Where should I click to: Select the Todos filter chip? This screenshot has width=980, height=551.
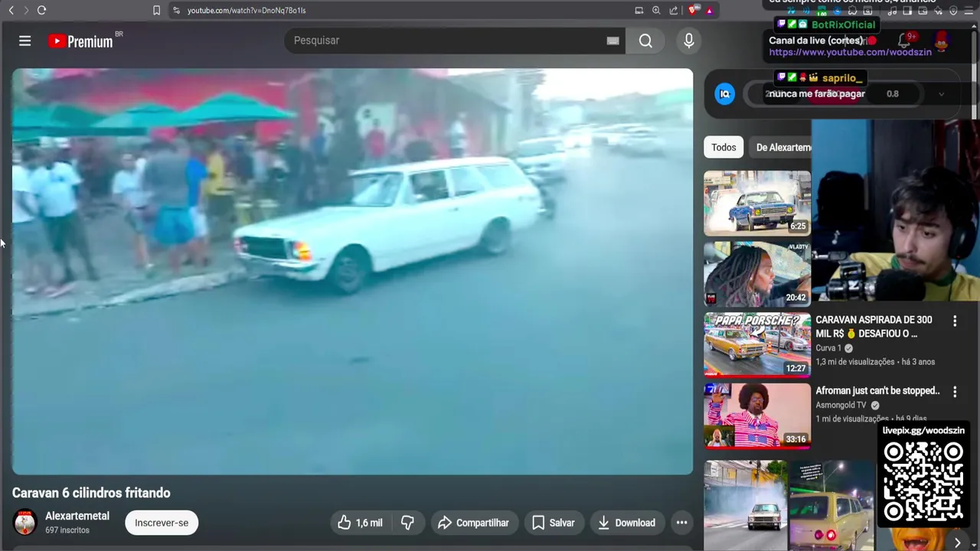click(x=724, y=148)
